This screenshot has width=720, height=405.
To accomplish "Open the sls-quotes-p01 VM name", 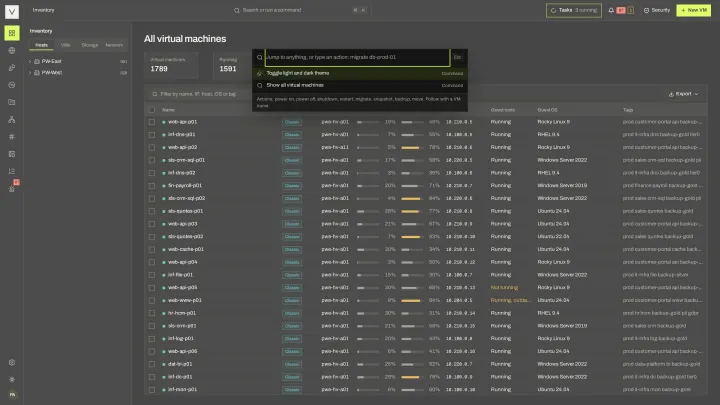I will pos(185,211).
